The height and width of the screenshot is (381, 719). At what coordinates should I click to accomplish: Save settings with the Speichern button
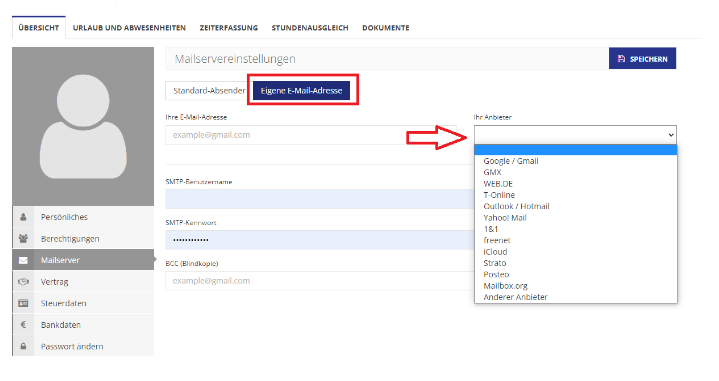tap(642, 59)
